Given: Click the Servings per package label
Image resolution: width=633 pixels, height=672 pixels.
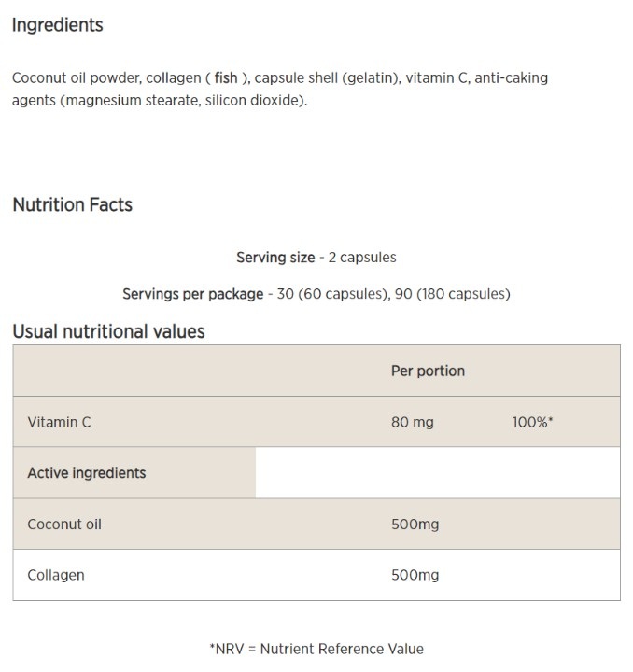Looking at the screenshot, I should [x=193, y=294].
